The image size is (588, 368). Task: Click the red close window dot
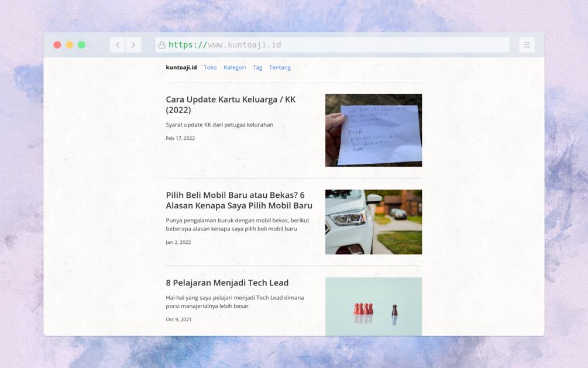coord(57,45)
